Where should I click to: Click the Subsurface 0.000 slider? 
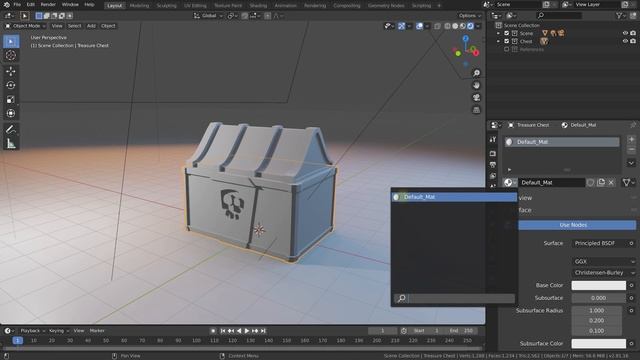(598, 298)
